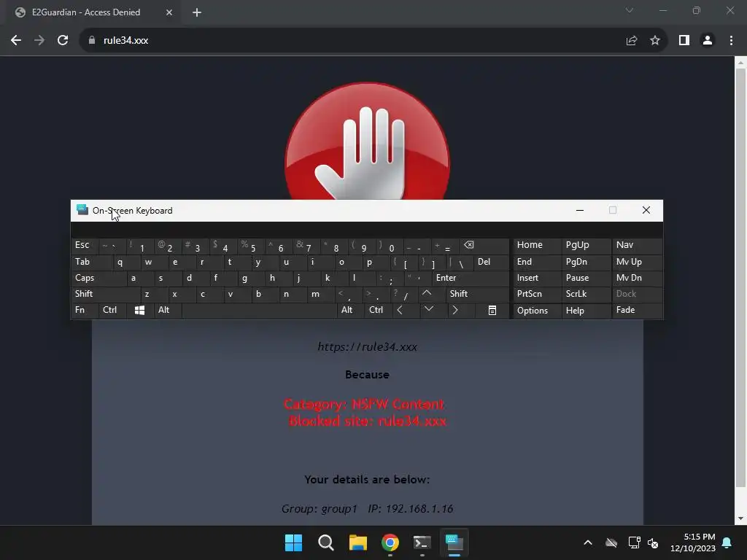This screenshot has height=560, width=747.
Task: Click the Tab key on On-Screen Keyboard
Action: pos(93,262)
